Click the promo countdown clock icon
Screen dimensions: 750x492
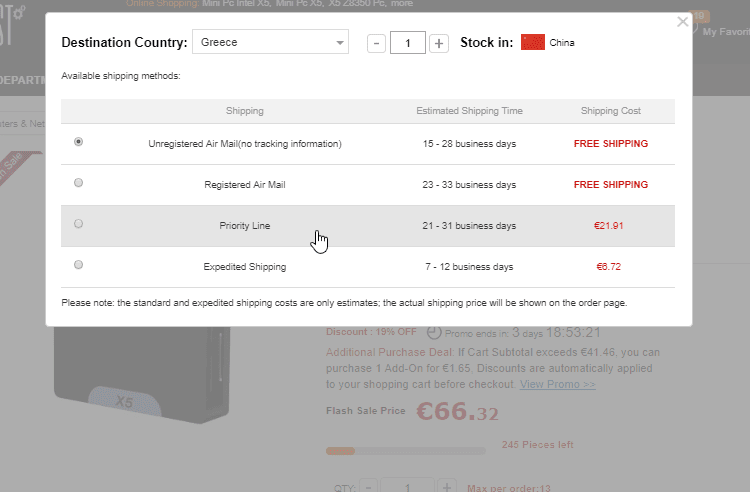(434, 332)
